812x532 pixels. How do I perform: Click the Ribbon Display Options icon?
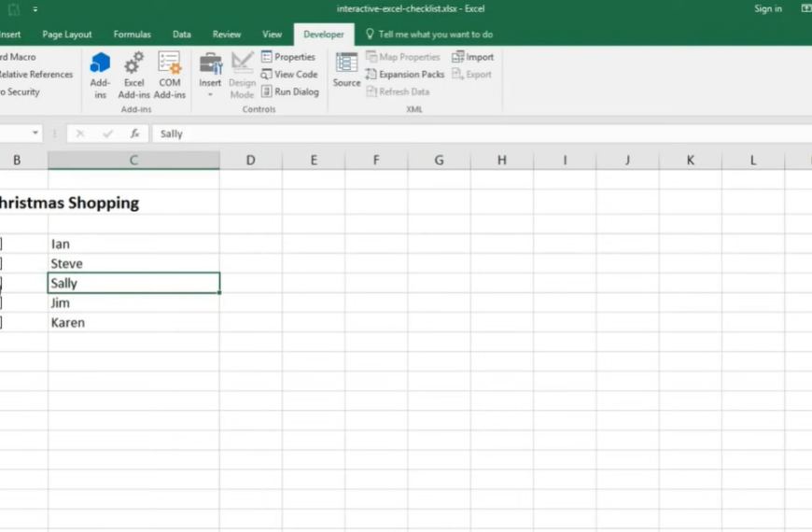point(806,8)
